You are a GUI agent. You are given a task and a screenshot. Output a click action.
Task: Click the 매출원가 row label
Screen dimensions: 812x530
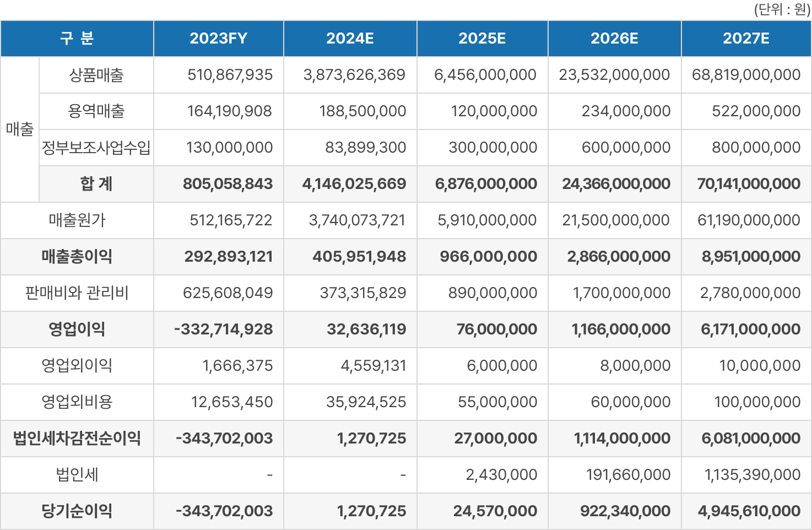point(77,220)
